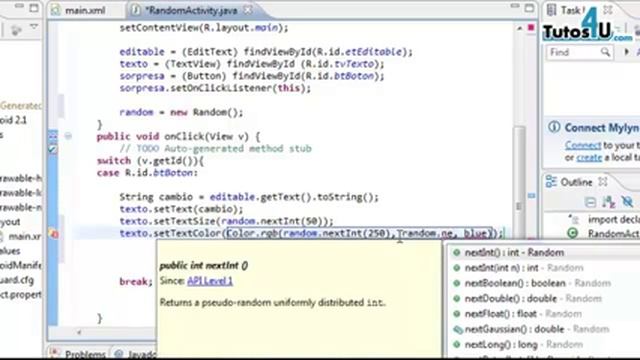Click the editor scroll up arrow
The width and height of the screenshot is (640, 360).
[x=519, y=28]
